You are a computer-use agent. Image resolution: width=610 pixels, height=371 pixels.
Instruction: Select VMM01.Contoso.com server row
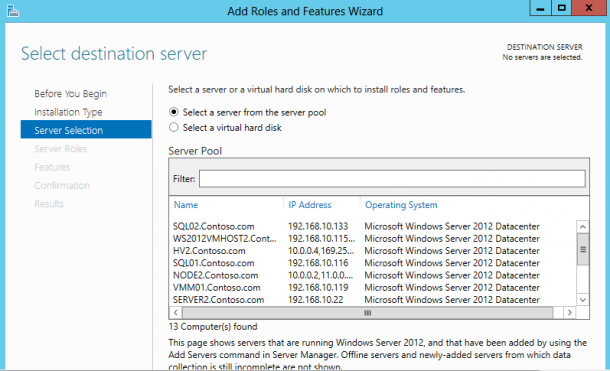pos(373,287)
